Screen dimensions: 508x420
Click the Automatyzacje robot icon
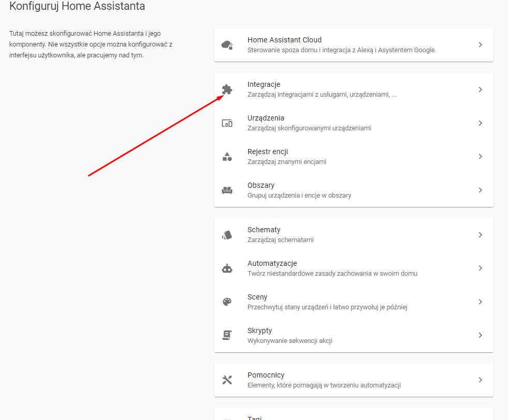[227, 268]
